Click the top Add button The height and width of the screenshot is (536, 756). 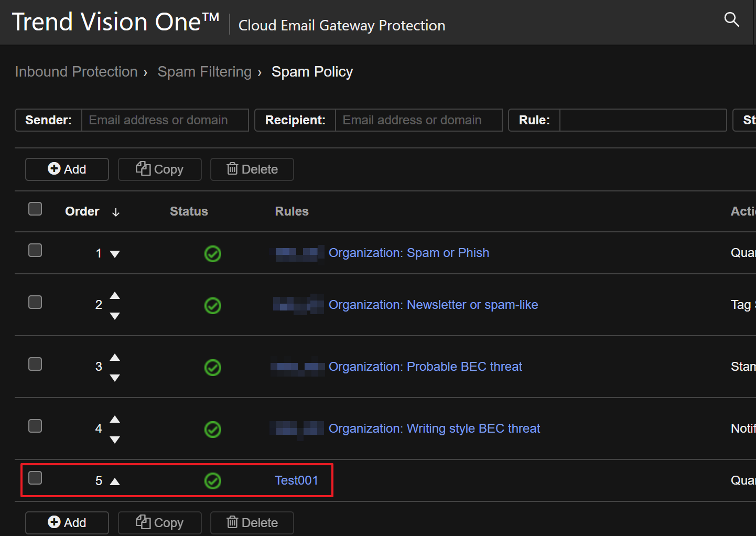67,169
